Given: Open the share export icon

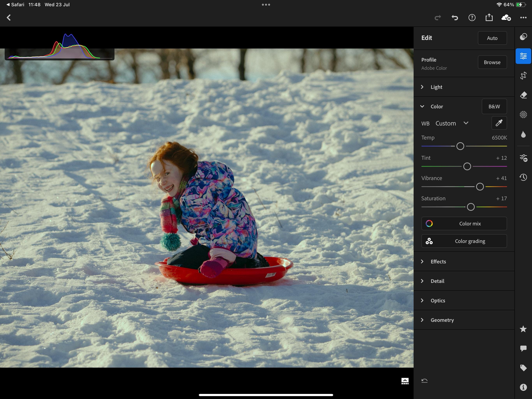Looking at the screenshot, I should (489, 17).
